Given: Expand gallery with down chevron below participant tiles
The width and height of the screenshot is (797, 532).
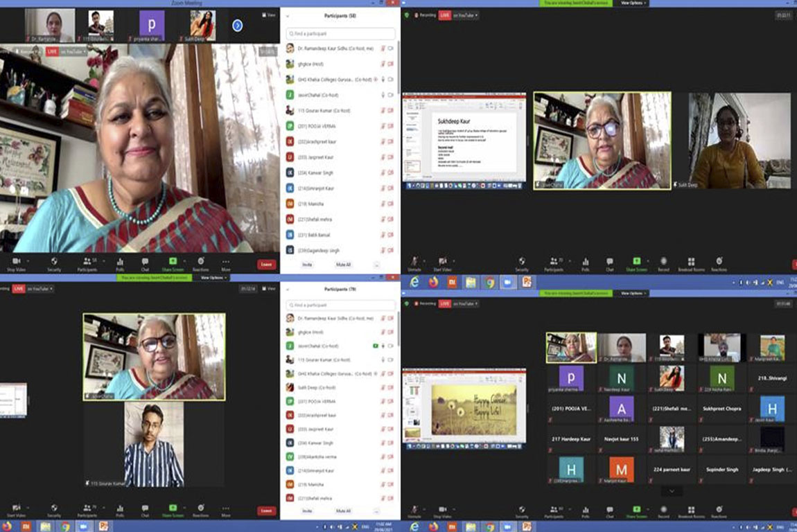Looking at the screenshot, I should click(671, 491).
